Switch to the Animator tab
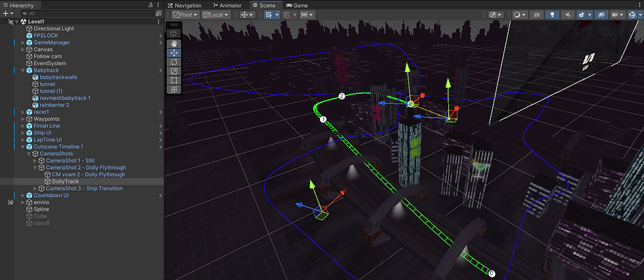Image resolution: width=644 pixels, height=280 pixels. 227,5
